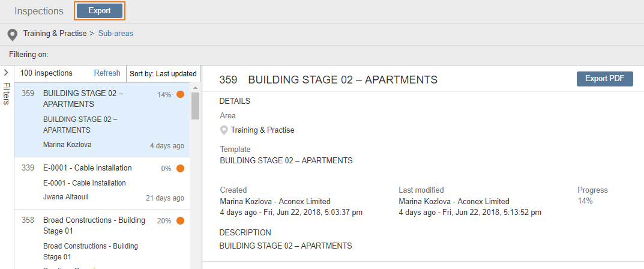Open the Inspections tab heading
Image resolution: width=644 pixels, height=269 pixels.
[39, 11]
